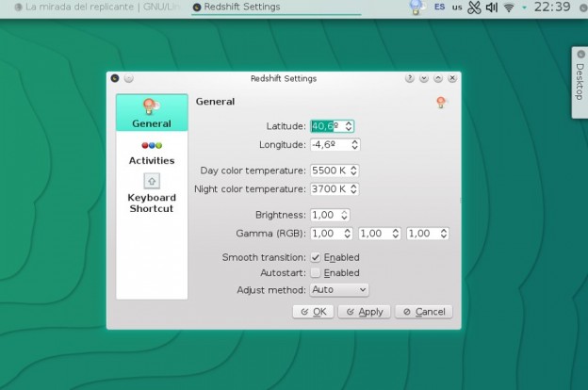This screenshot has width=588, height=390.
Task: Adjust Longitude with its spinner arrows
Action: point(354,145)
